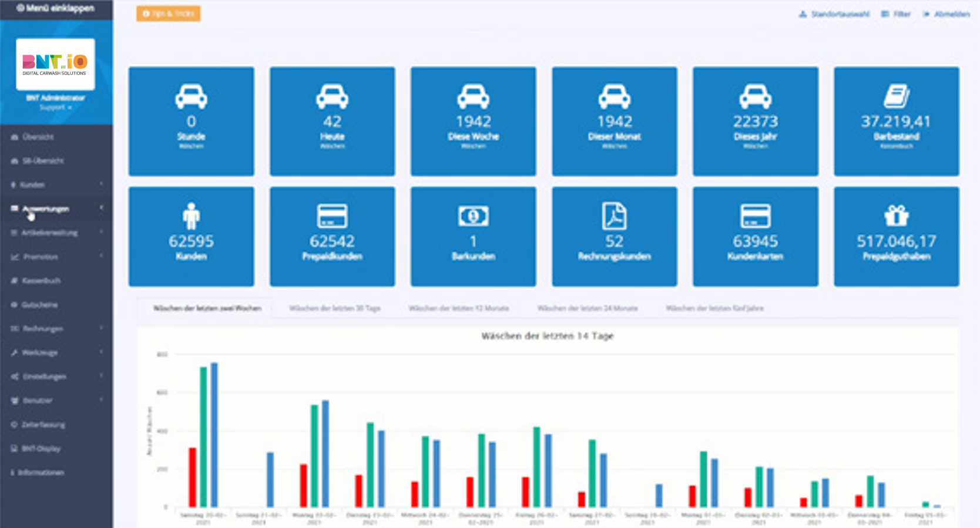The width and height of the screenshot is (980, 528).
Task: Click the tallest blue bar for Samstag
Action: 214,435
